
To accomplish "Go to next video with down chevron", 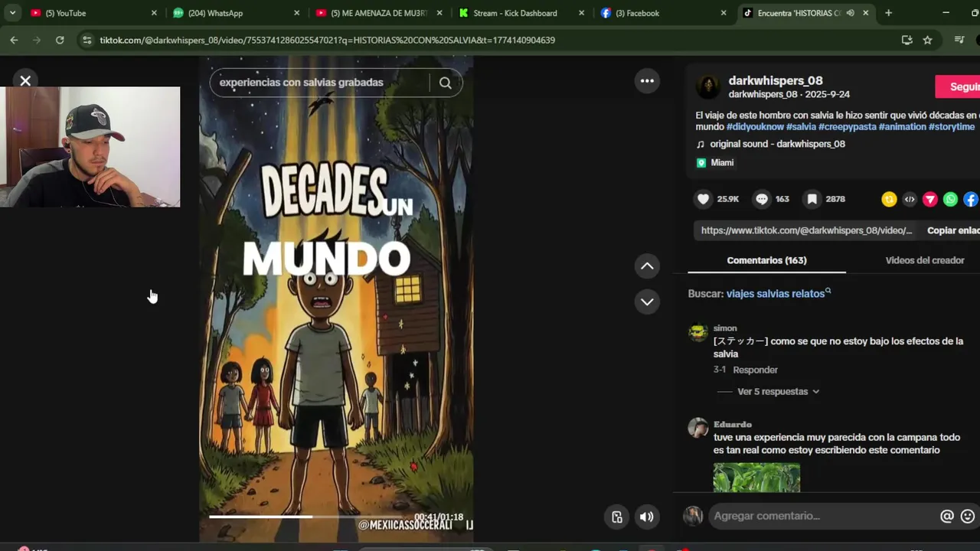I will pyautogui.click(x=647, y=302).
